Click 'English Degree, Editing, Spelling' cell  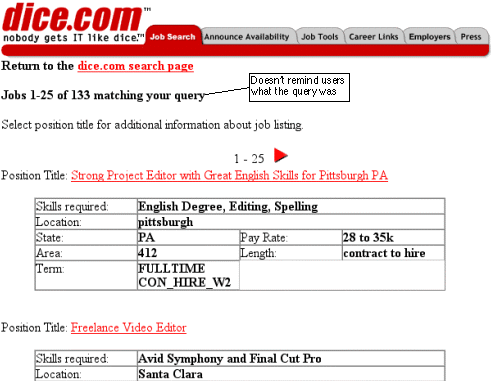tap(291, 206)
